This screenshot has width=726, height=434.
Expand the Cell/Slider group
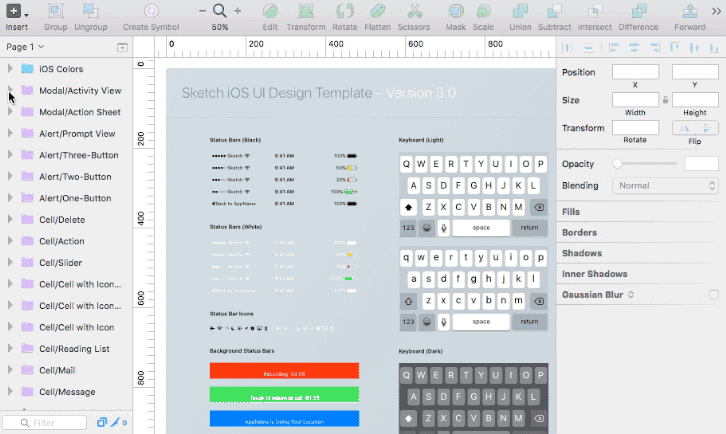pos(10,262)
